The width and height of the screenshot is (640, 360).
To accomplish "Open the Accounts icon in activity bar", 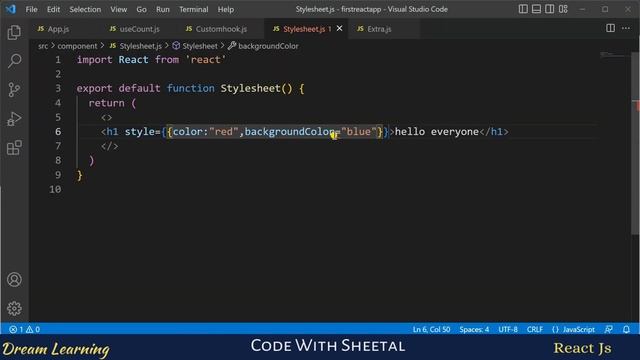I will (14, 280).
